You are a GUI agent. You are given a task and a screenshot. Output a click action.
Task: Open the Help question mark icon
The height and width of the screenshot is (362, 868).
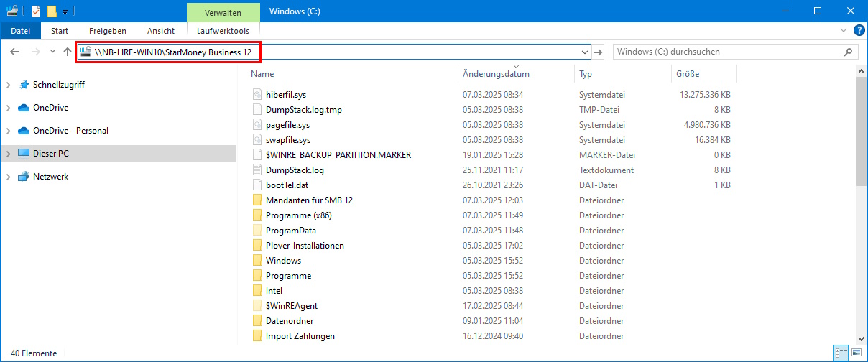coord(859,31)
